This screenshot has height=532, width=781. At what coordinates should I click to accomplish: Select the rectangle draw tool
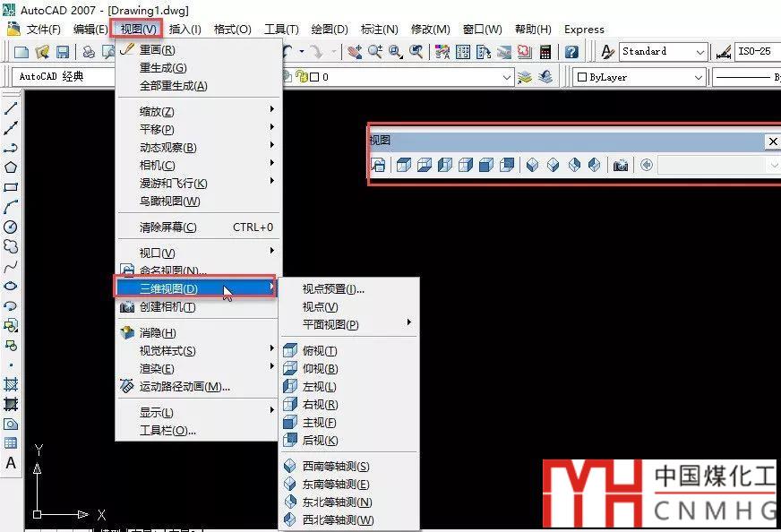click(11, 187)
